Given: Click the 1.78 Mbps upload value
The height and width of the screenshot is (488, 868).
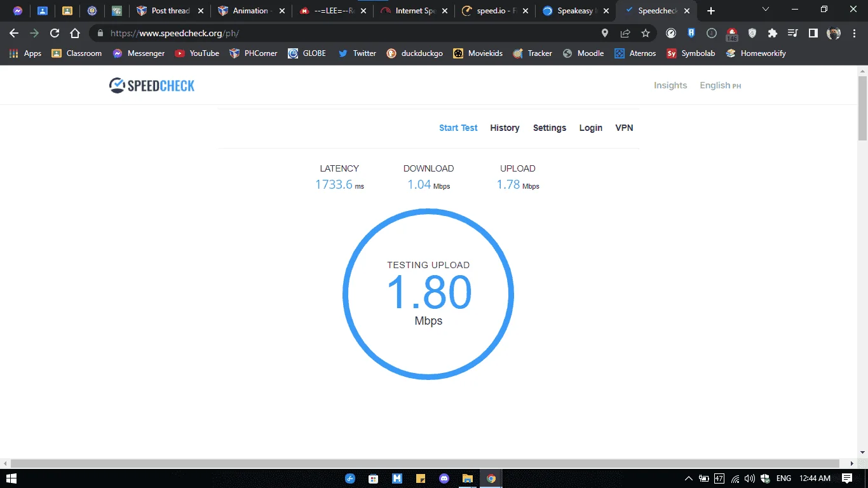Looking at the screenshot, I should click(518, 184).
